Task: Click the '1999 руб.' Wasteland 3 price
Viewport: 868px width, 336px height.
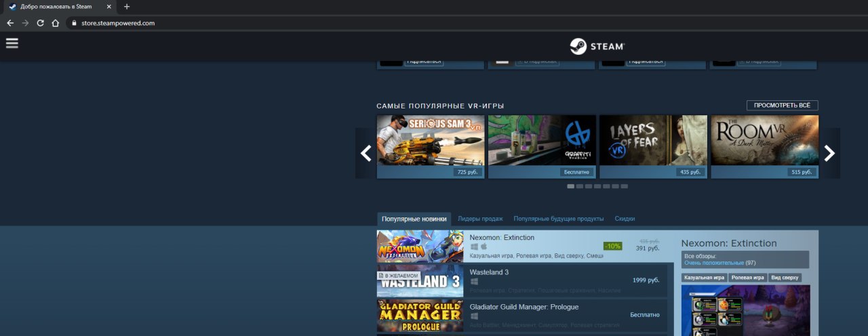Action: coord(646,280)
